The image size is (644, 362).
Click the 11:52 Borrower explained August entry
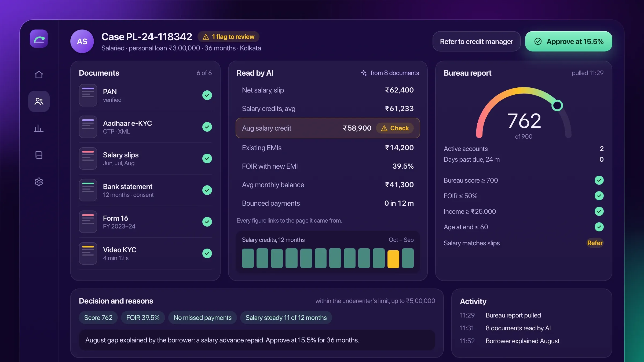pyautogui.click(x=510, y=341)
